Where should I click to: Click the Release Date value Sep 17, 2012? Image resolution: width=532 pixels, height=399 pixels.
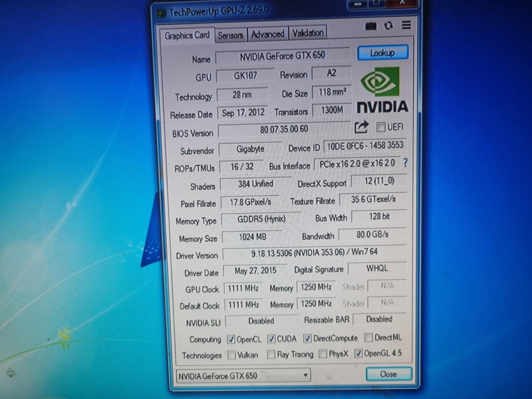pyautogui.click(x=243, y=113)
